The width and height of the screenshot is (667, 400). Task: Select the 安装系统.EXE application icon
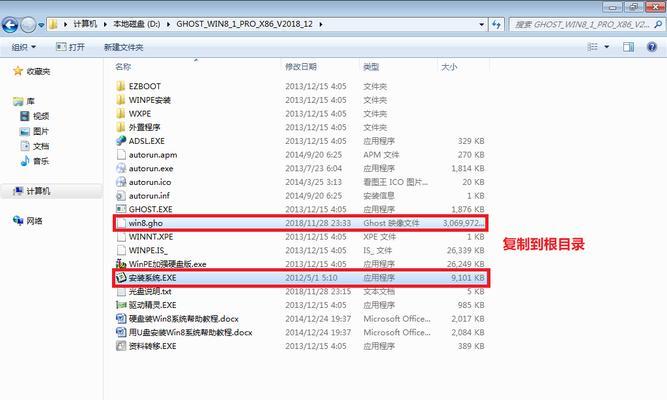tap(121, 277)
